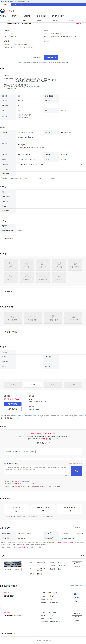Click the 식사제공 welfare icon
The width and height of the screenshot is (86, 644).
click(x=59, y=278)
